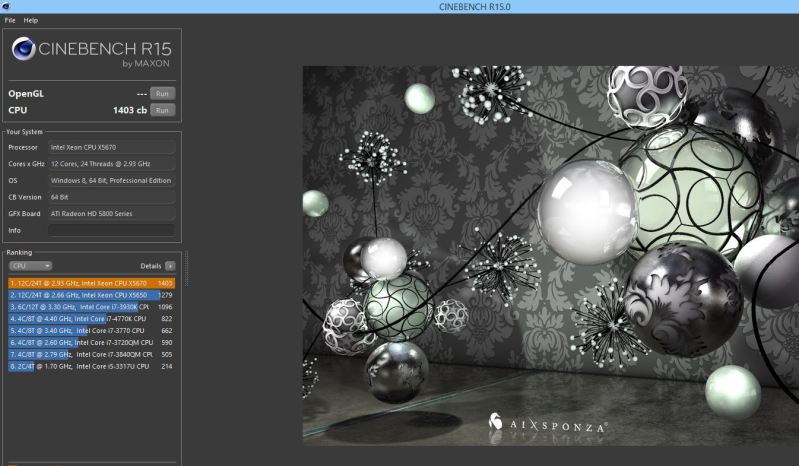
Task: Select ranking row 3 Core i7-3930K
Action: pyautogui.click(x=91, y=307)
